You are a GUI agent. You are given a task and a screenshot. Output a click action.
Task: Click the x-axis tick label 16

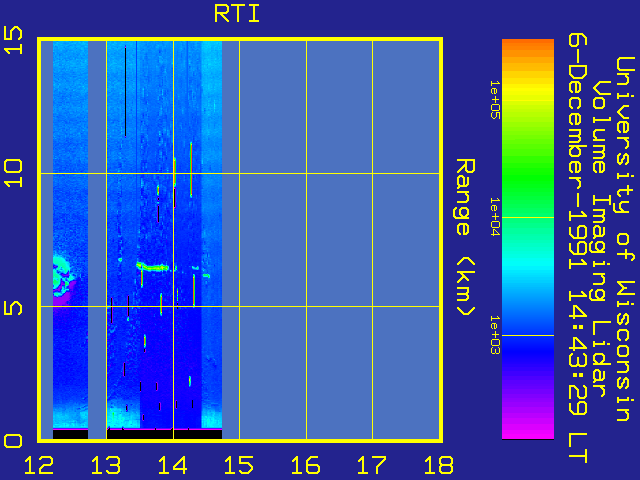point(306,465)
